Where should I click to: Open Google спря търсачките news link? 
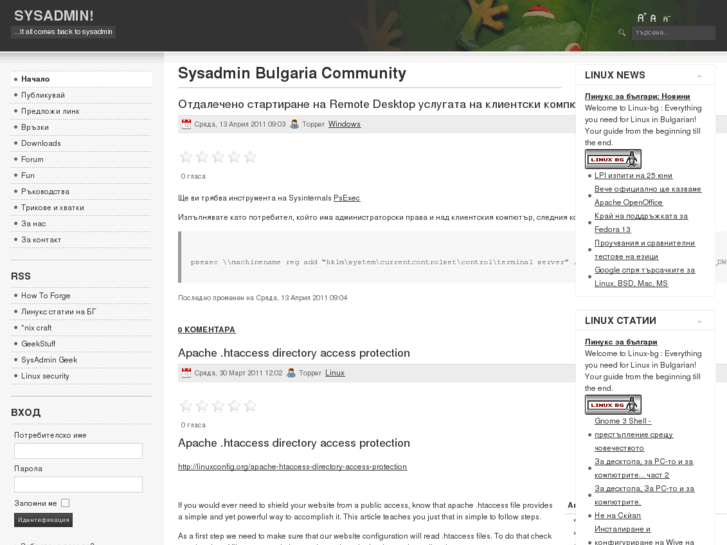coord(644,276)
